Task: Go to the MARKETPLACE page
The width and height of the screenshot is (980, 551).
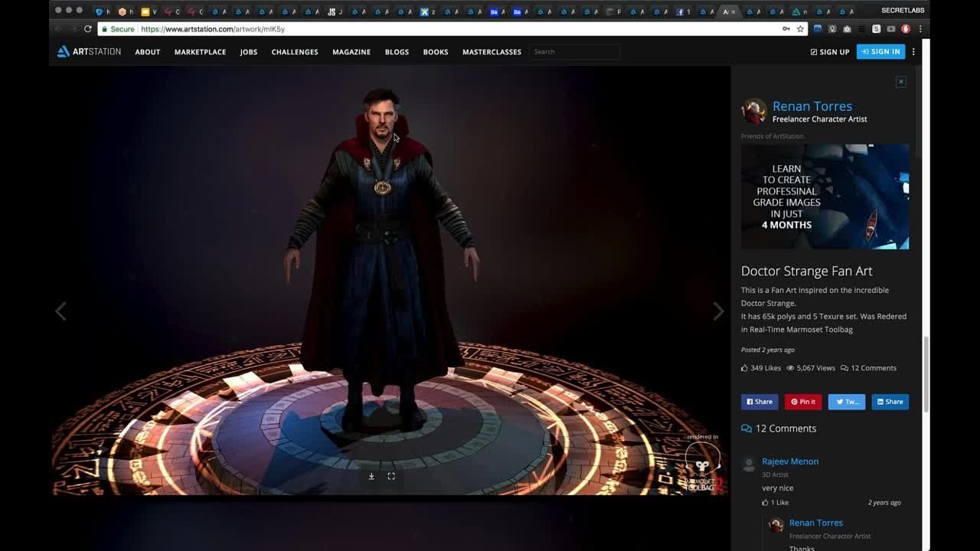Action: (200, 52)
